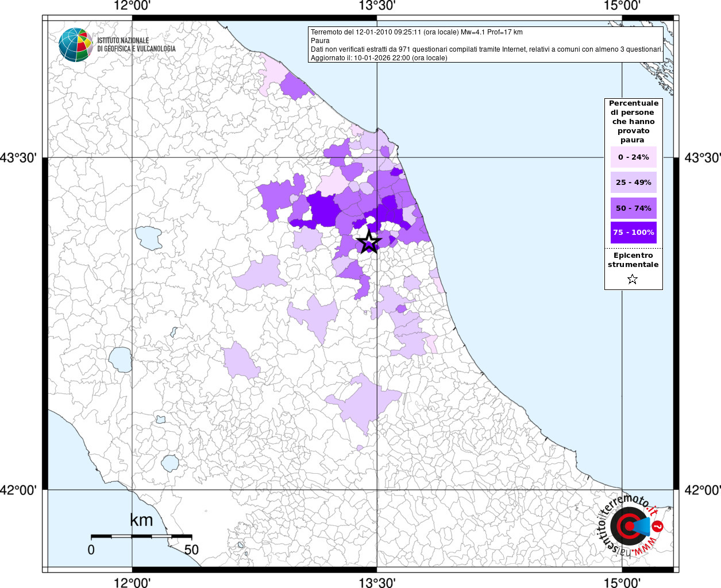Viewport: 721px width, 588px height.
Task: Click the INGV globe logo
Action: tap(75, 44)
